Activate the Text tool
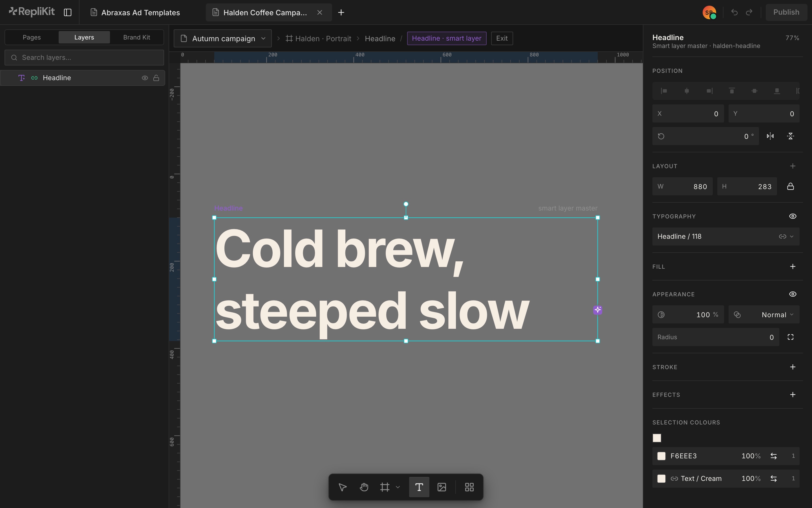The image size is (812, 508). 419,487
